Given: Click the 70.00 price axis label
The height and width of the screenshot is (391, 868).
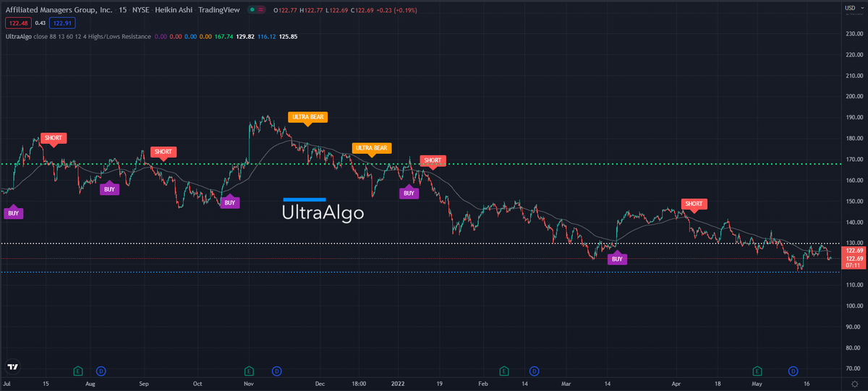Looking at the screenshot, I should click(854, 369).
